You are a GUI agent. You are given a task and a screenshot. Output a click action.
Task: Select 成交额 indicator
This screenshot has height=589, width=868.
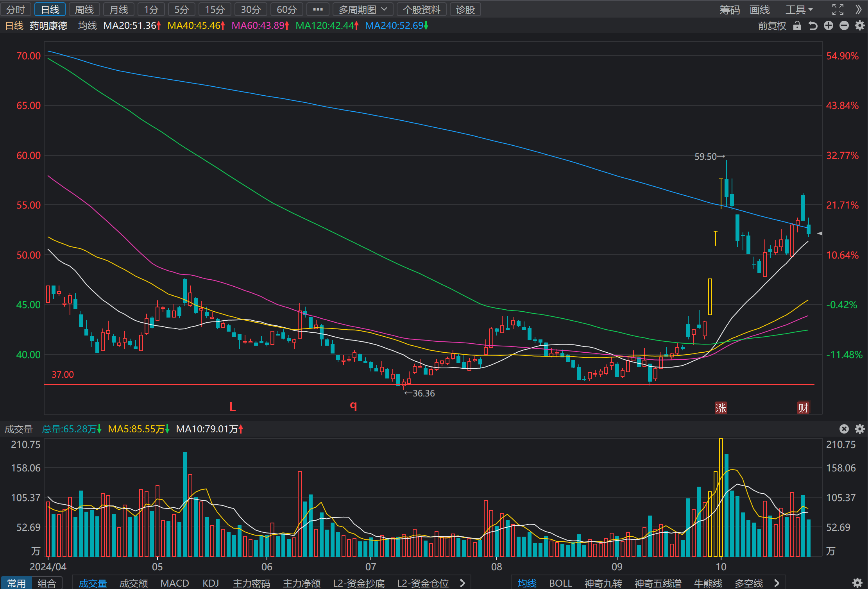[x=134, y=583]
